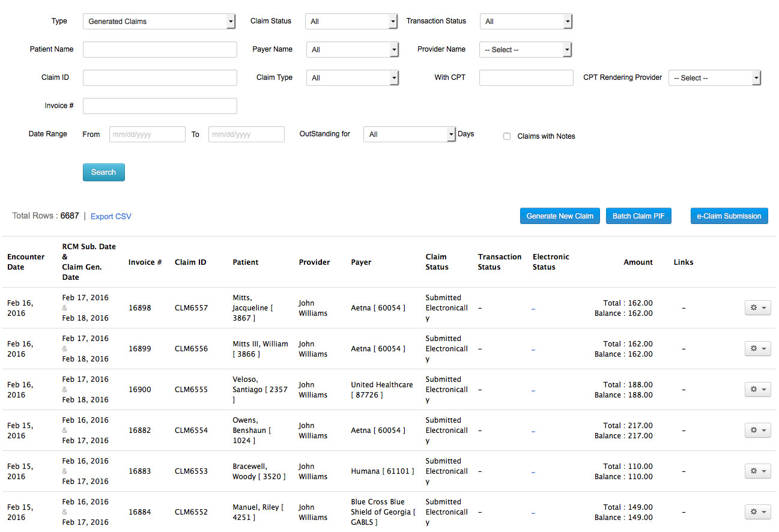
Task: Click the Patient Name input field
Action: click(160, 50)
